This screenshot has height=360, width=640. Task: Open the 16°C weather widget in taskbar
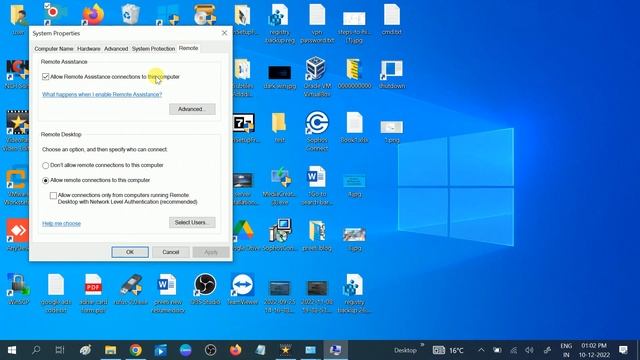click(449, 350)
